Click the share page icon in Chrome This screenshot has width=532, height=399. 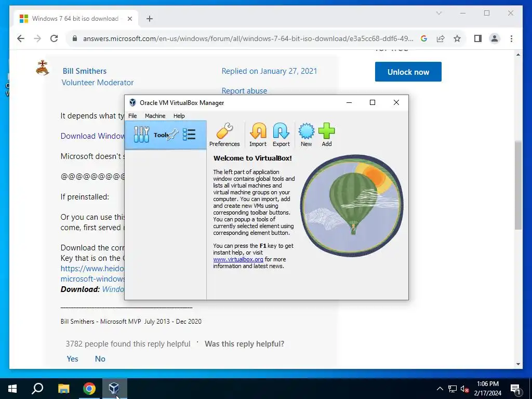441,38
